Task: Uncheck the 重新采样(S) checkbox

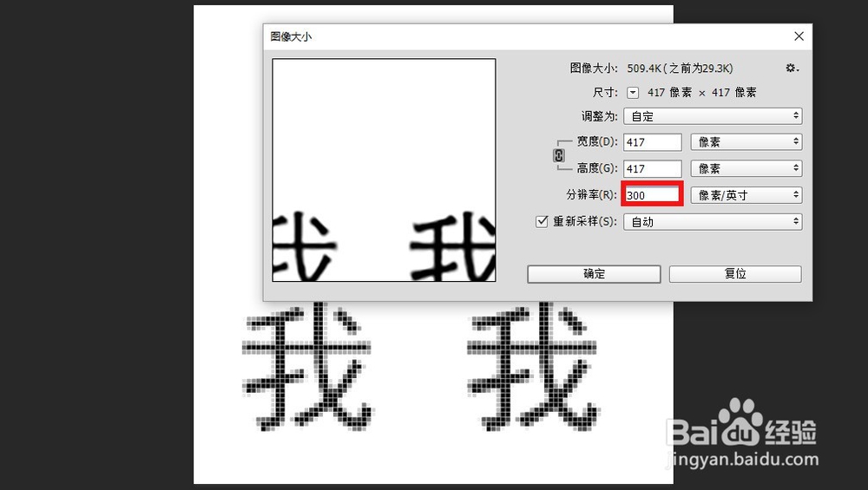Action: 542,221
